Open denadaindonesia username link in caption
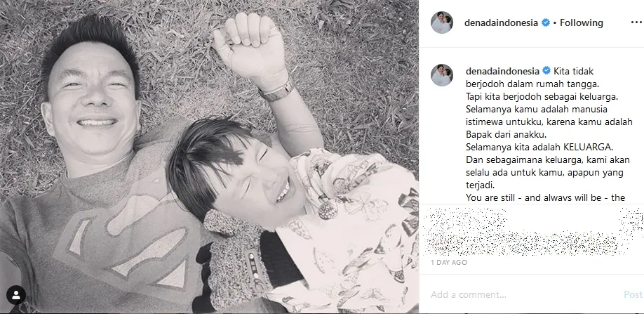The width and height of the screenshot is (644, 314). click(x=503, y=71)
